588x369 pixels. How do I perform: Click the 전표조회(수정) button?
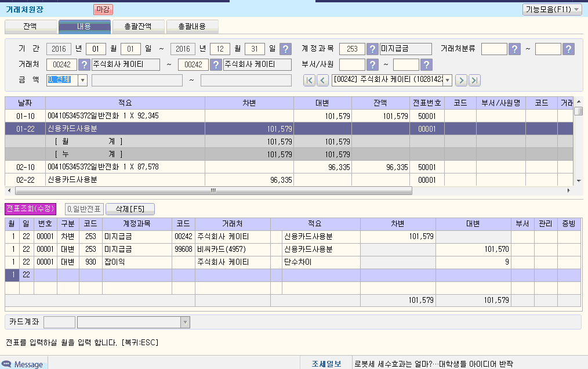pyautogui.click(x=30, y=209)
